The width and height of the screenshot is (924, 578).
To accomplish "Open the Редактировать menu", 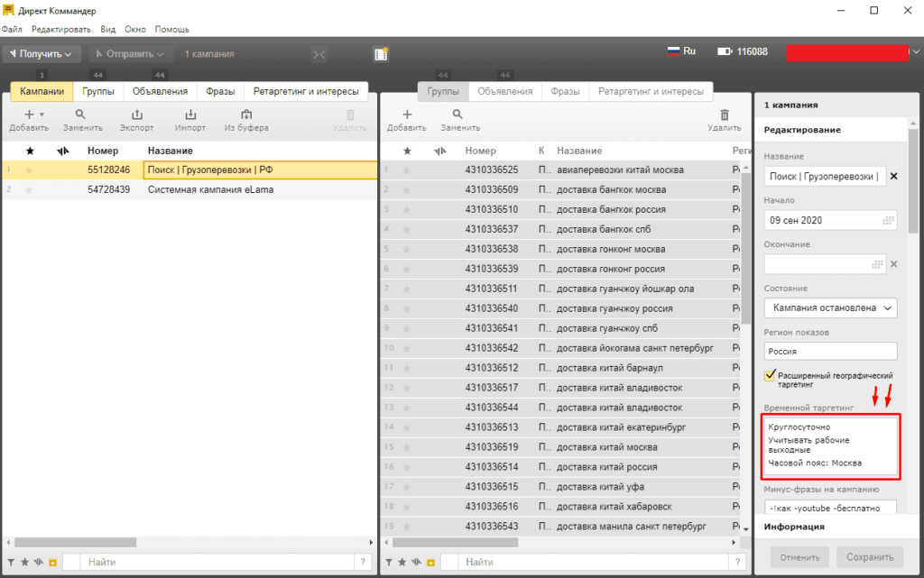I will pyautogui.click(x=61, y=30).
